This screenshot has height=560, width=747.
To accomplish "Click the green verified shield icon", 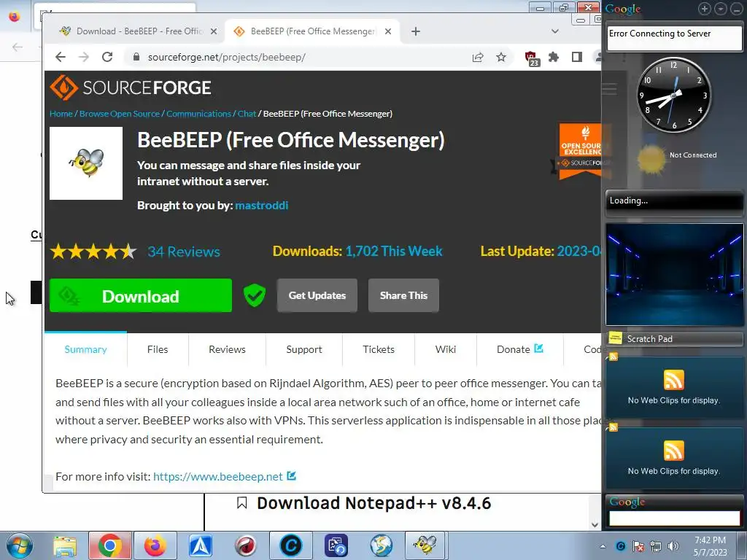I will (255, 295).
